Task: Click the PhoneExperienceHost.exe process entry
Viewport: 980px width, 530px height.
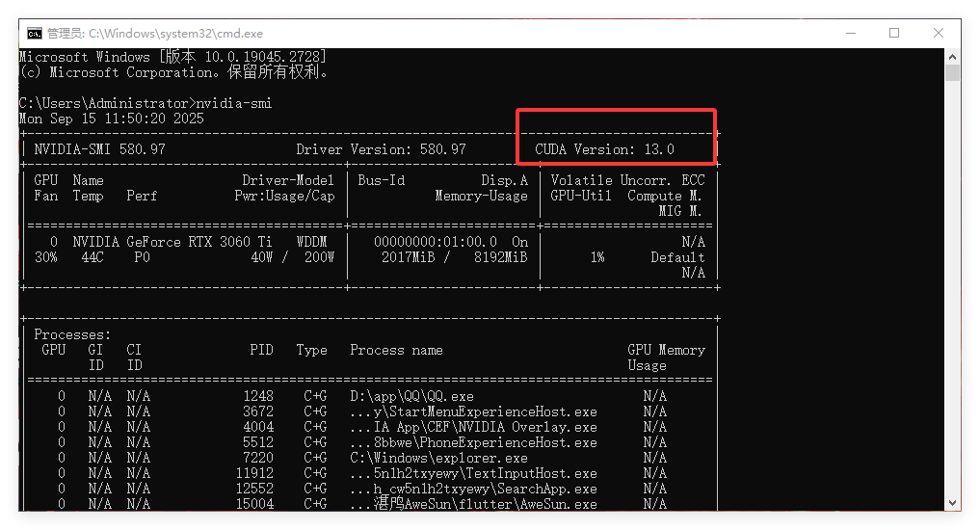Action: [474, 443]
